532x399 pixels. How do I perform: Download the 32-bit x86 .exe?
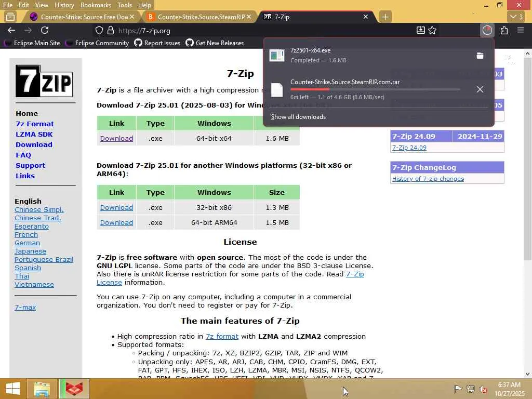tap(116, 207)
